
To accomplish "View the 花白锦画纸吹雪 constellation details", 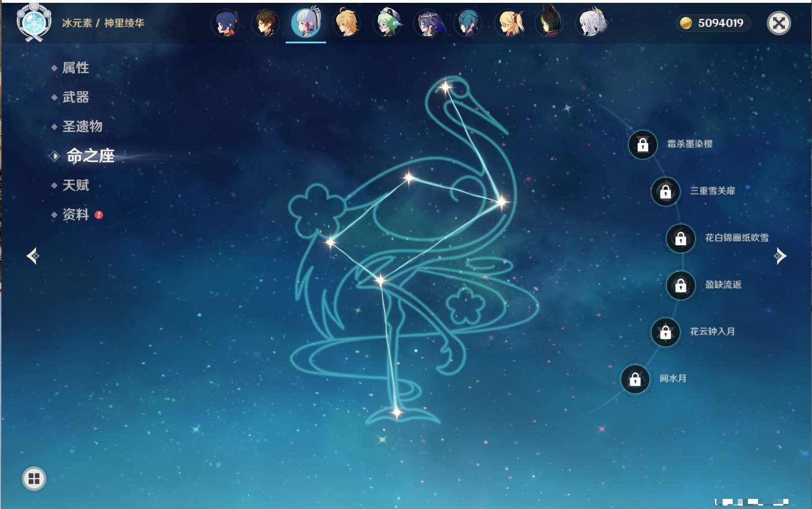I will 736,238.
